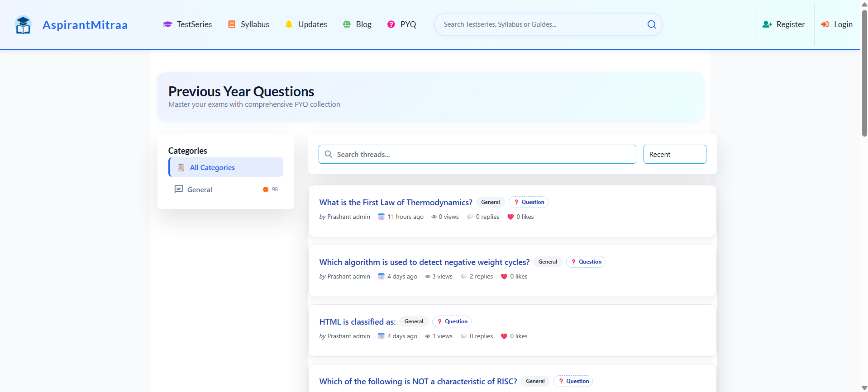
Task: Open the RISC characteristic question thread
Action: (x=418, y=382)
